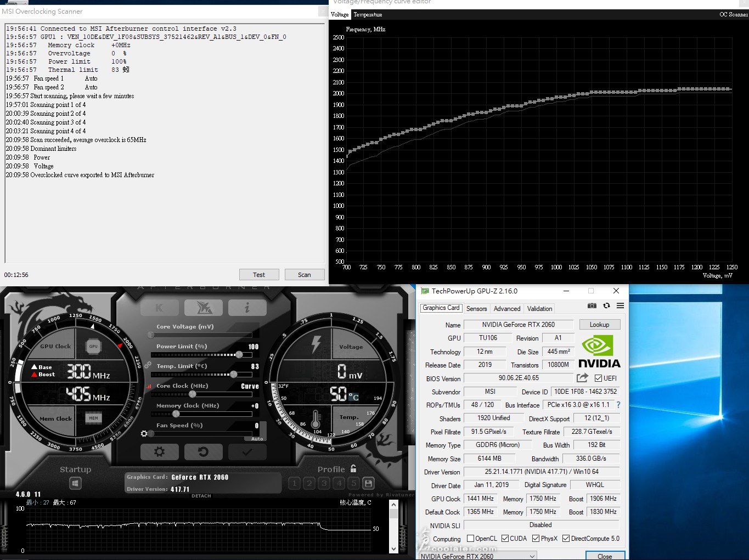Click the Test button in OC Scanner

click(259, 275)
